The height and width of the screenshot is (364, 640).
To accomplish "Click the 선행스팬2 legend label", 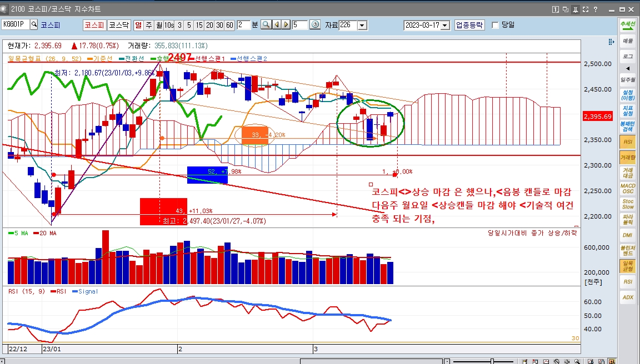I will pyautogui.click(x=249, y=59).
